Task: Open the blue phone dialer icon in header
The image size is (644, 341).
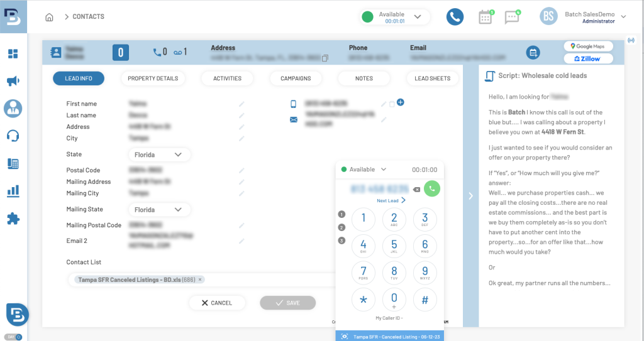Action: tap(455, 17)
